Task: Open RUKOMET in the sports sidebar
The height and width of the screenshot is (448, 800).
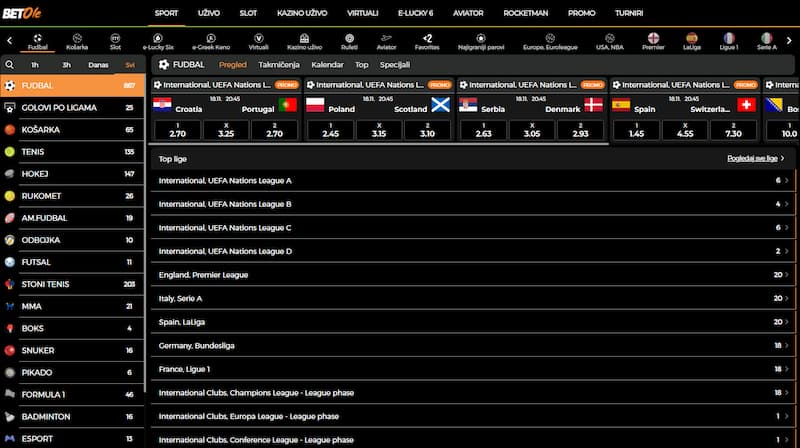Action: [72, 196]
